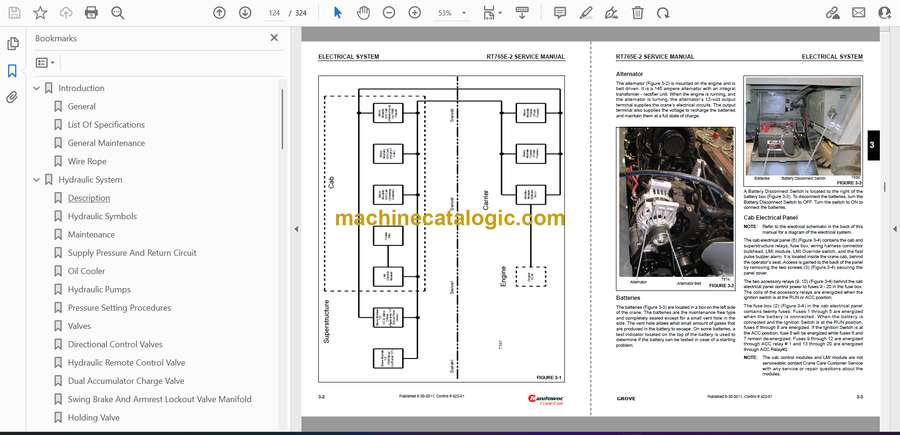This screenshot has height=435, width=900.
Task: Toggle the Page Thumbnails panel icon
Action: [12, 44]
